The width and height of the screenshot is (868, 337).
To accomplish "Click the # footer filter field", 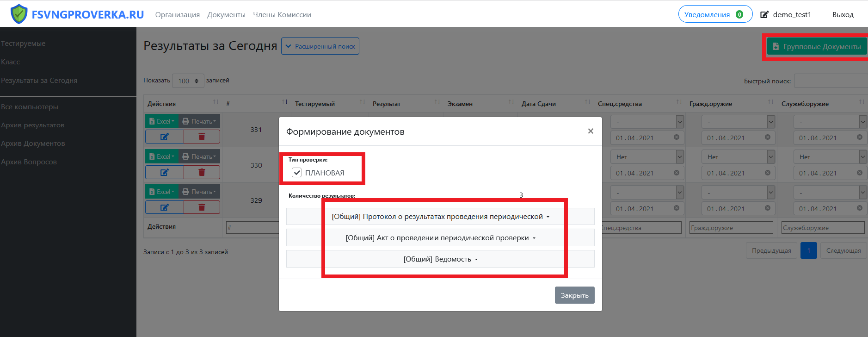I will coord(252,228).
